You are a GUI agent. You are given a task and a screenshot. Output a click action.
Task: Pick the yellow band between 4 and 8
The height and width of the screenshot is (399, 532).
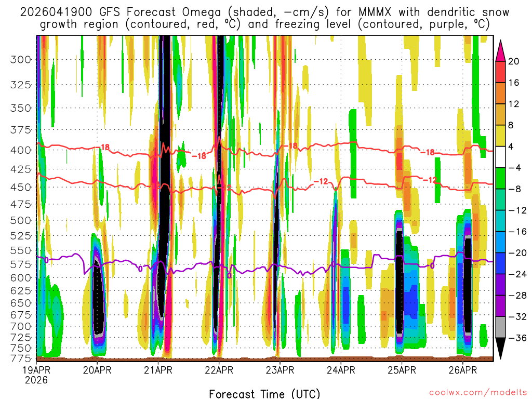coord(501,136)
